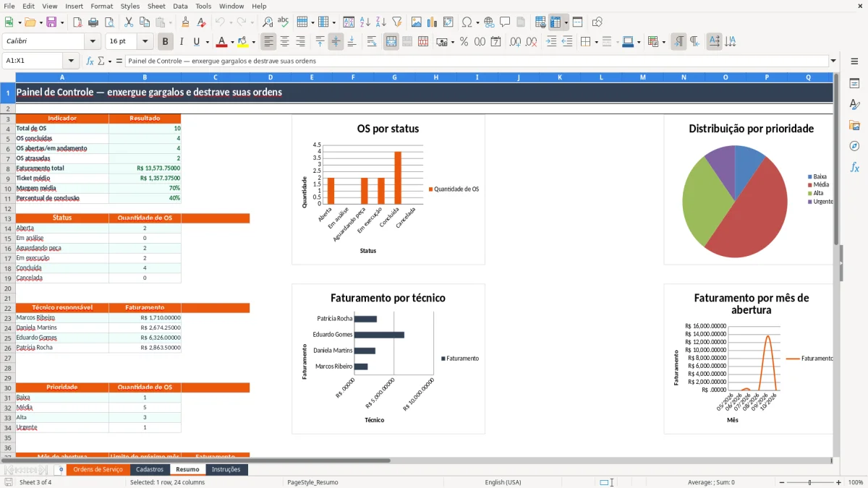Viewport: 868px width, 488px height.
Task: Toggle Align Right
Action: (301, 42)
